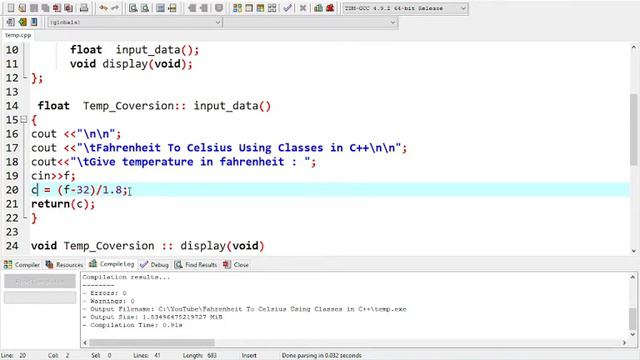The height and width of the screenshot is (360, 640).
Task: Select the Compile Log tab
Action: coord(112,264)
